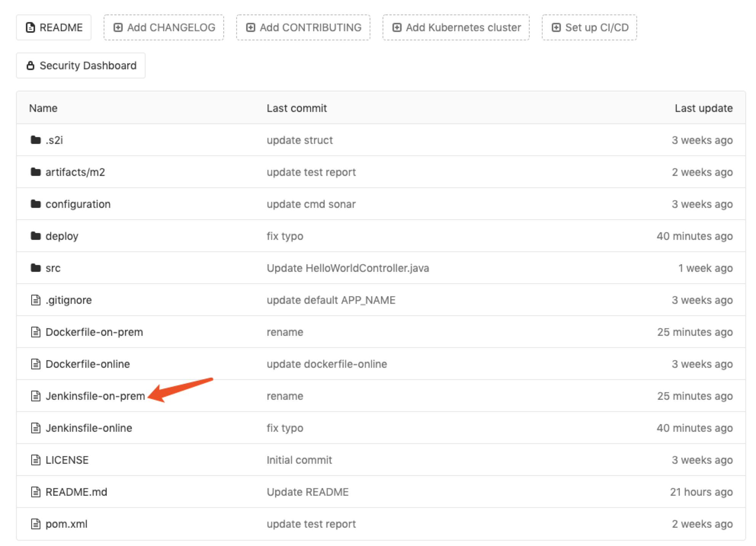
Task: Click the pom.xml file icon
Action: 35,524
